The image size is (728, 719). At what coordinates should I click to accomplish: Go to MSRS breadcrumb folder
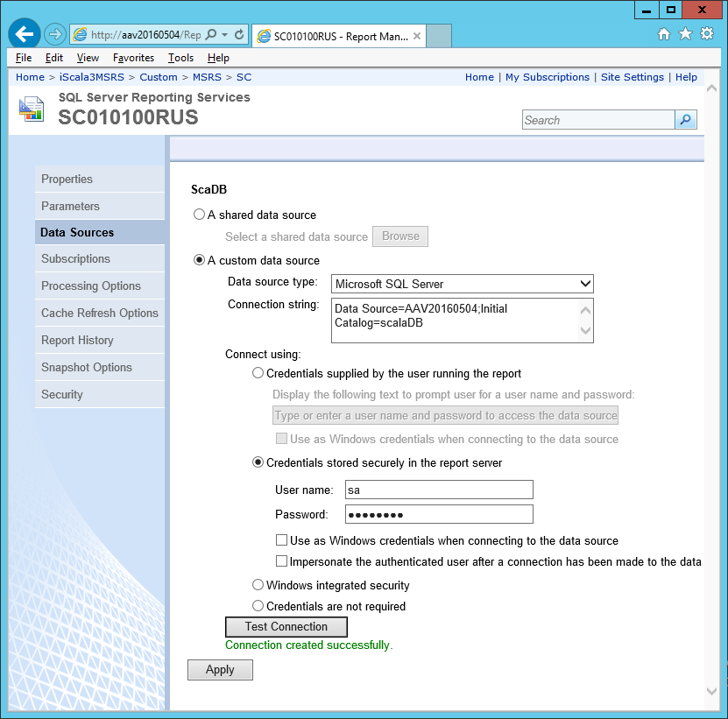click(x=207, y=77)
